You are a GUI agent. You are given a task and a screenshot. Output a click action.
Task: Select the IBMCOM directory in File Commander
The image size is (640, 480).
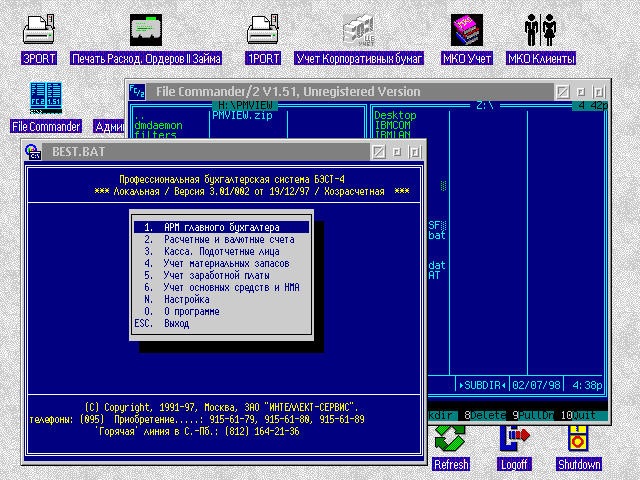point(392,125)
